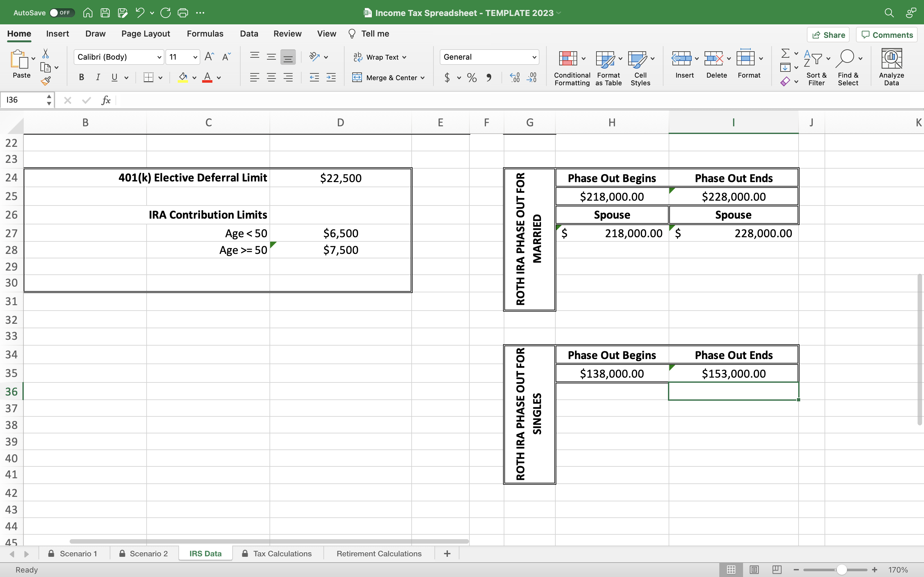Expand the Merge & Center options
924x577 pixels.
pyautogui.click(x=423, y=78)
